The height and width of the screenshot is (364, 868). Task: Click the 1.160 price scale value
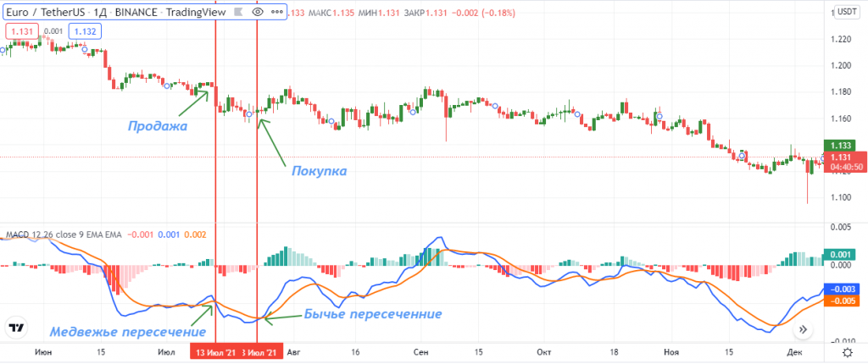coord(839,119)
